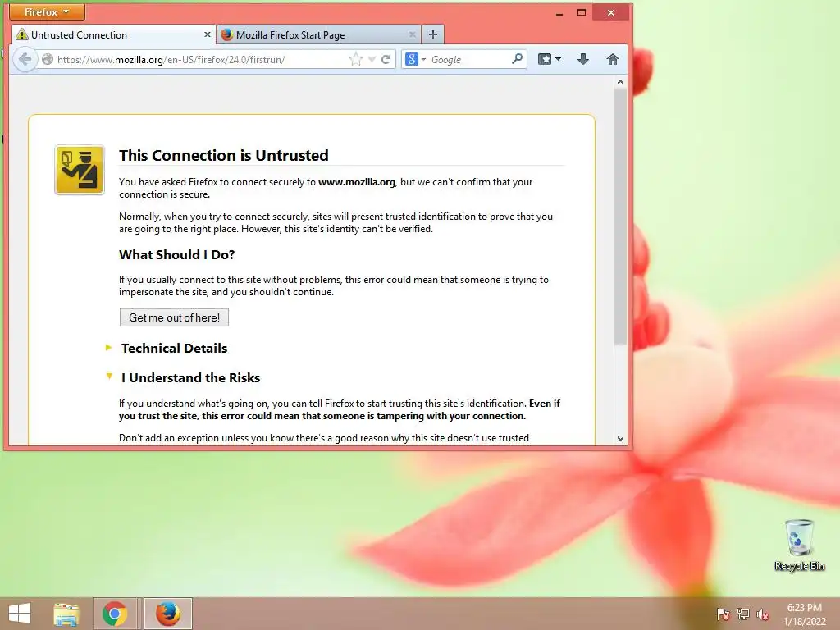Bookmark this page with the star icon

[x=355, y=59]
